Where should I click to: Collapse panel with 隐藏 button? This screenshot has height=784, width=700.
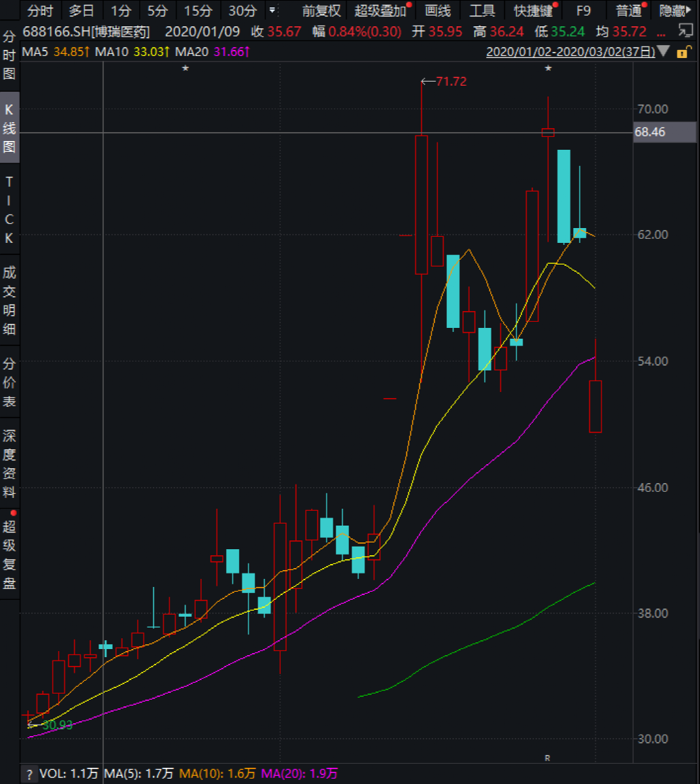(x=674, y=10)
